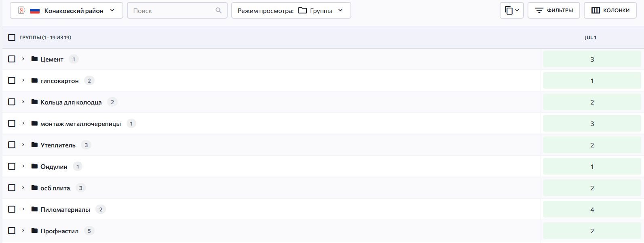The width and height of the screenshot is (644, 243).
Task: Click the Yandex search engine icon
Action: 21,11
